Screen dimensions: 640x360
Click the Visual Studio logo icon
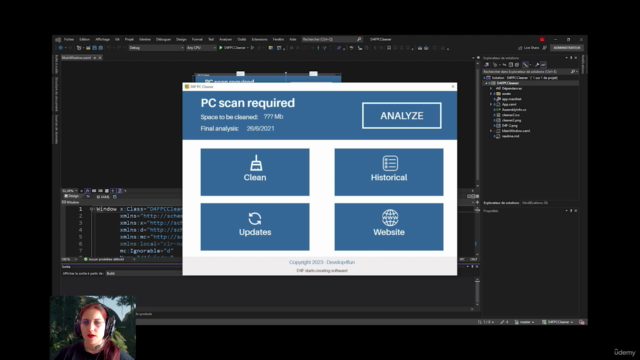tap(58, 40)
